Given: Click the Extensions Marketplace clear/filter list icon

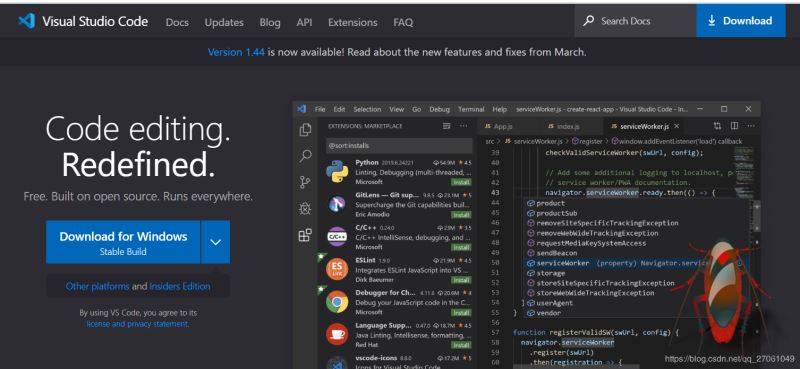Looking at the screenshot, I should [446, 126].
